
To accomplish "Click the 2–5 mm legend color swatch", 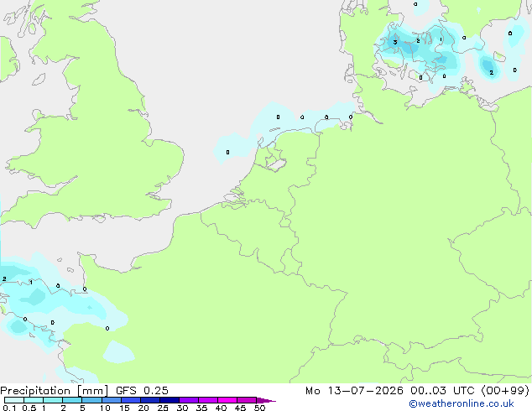I will (72, 400).
